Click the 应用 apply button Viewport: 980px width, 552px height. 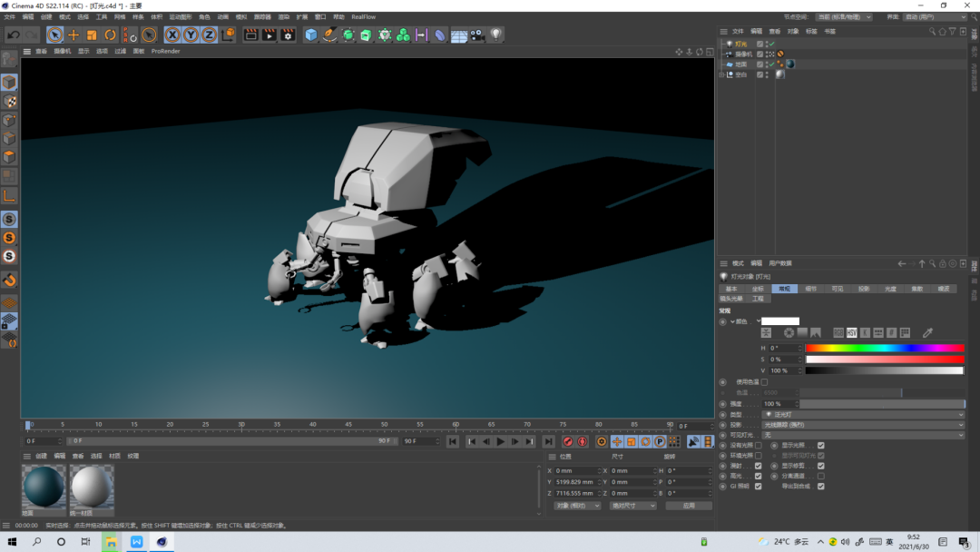coord(689,506)
